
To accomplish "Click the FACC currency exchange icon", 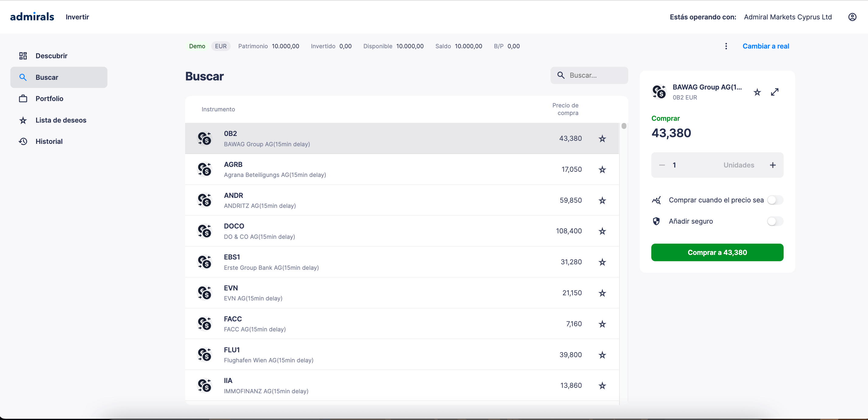I will 205,324.
